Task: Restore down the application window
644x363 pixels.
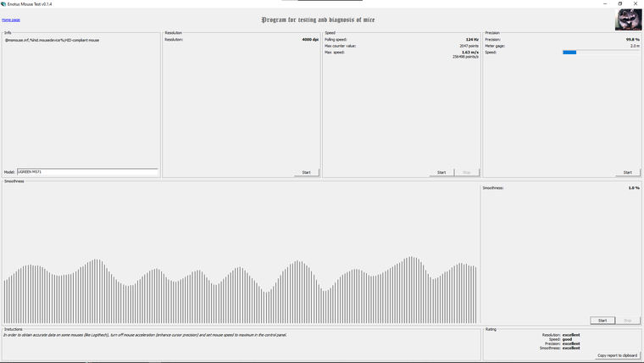Action: coord(620,3)
